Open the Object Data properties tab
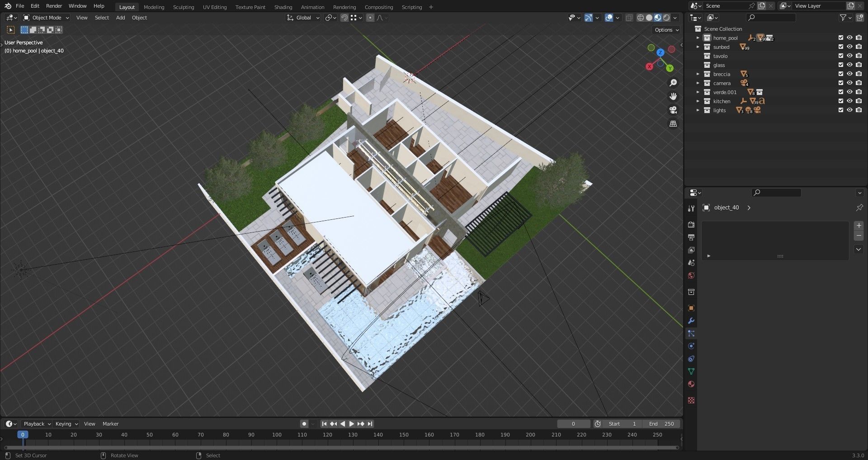Viewport: 868px width, 460px height. click(x=691, y=371)
